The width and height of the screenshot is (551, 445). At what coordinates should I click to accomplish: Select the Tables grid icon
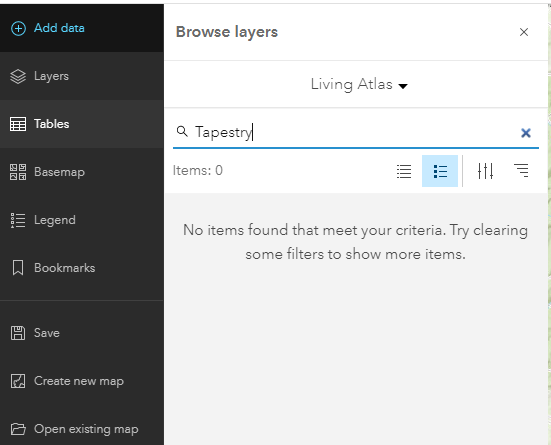[18, 124]
